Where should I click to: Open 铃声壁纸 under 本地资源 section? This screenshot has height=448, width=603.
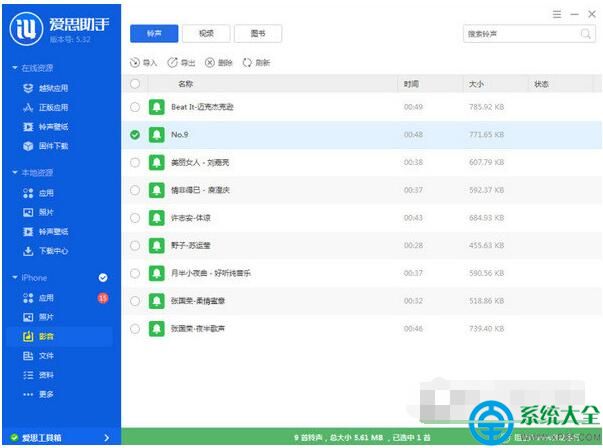coord(46,231)
